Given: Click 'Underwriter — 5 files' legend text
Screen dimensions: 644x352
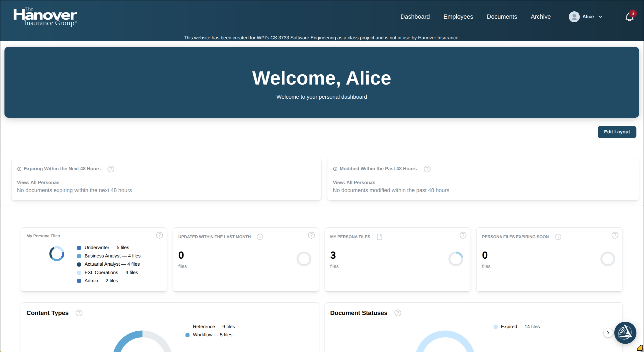Looking at the screenshot, I should (107, 247).
